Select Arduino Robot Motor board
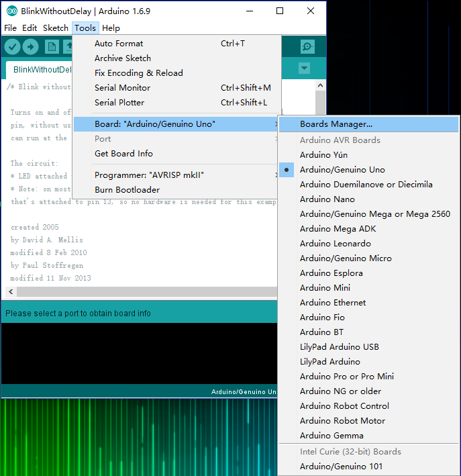Image resolution: width=461 pixels, height=476 pixels. pos(368,421)
